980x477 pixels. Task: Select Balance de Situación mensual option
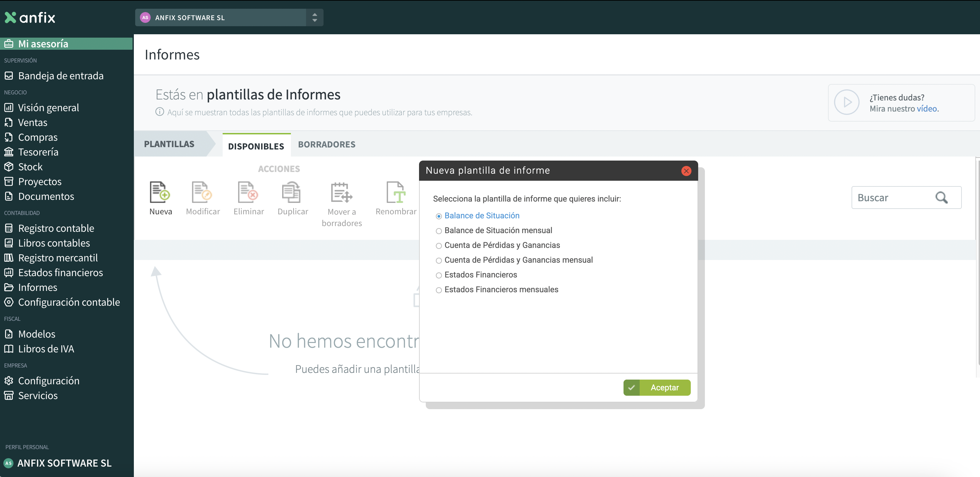coord(438,231)
